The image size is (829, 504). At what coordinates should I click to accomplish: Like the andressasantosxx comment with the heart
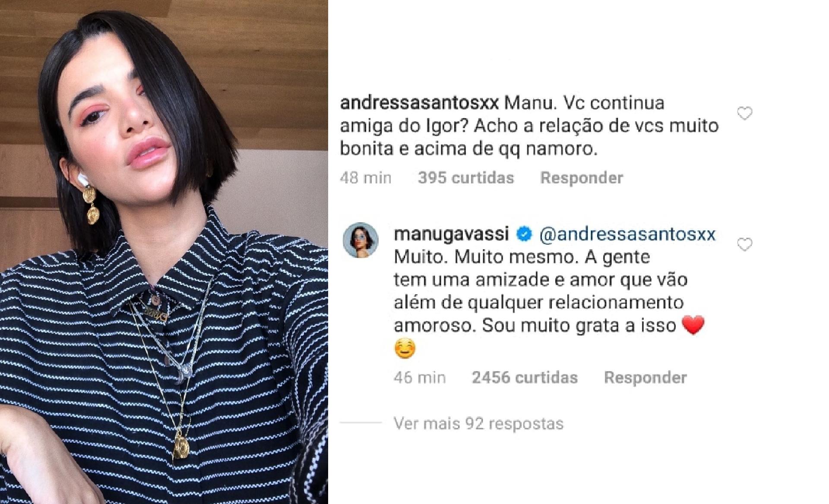tap(744, 113)
